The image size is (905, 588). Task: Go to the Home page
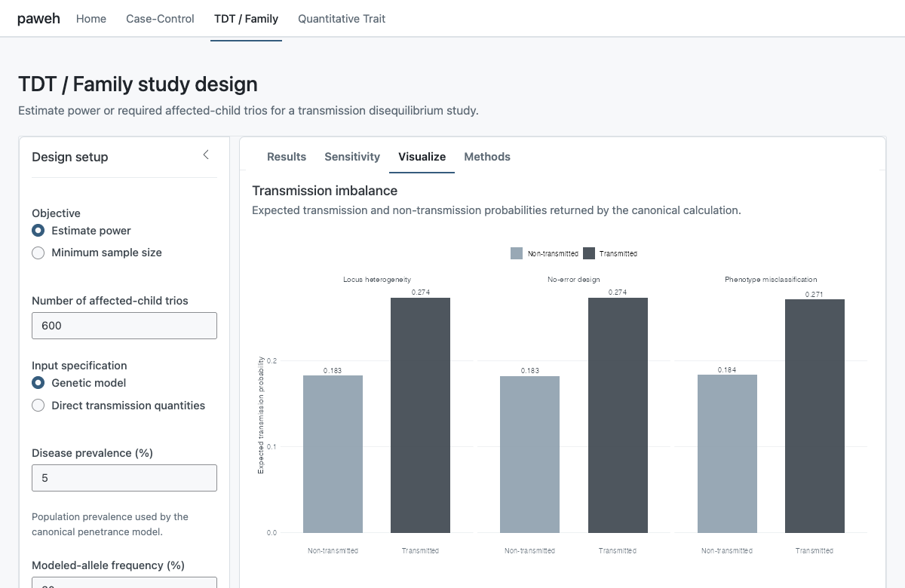click(x=91, y=19)
